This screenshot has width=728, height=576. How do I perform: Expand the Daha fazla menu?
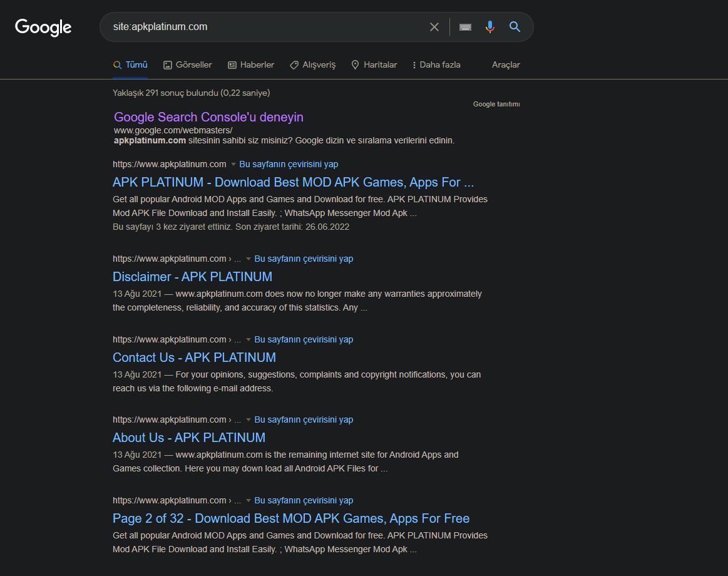(436, 65)
